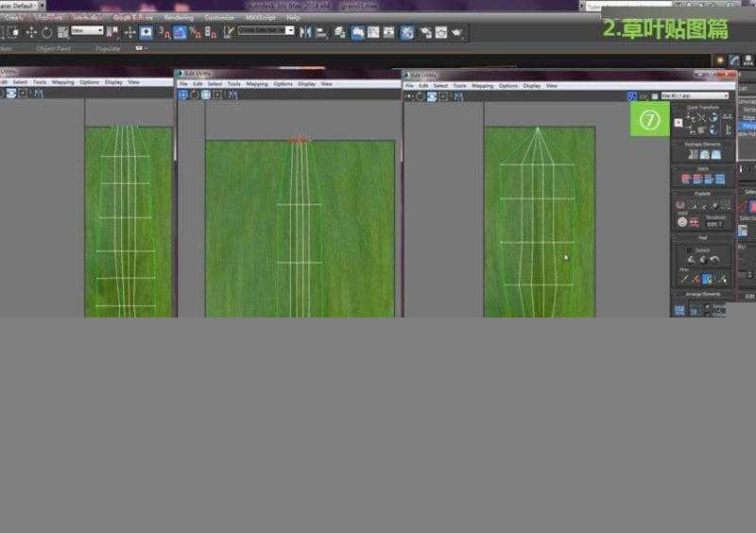Open Display menu in right Edit UVWs window

pos(532,86)
